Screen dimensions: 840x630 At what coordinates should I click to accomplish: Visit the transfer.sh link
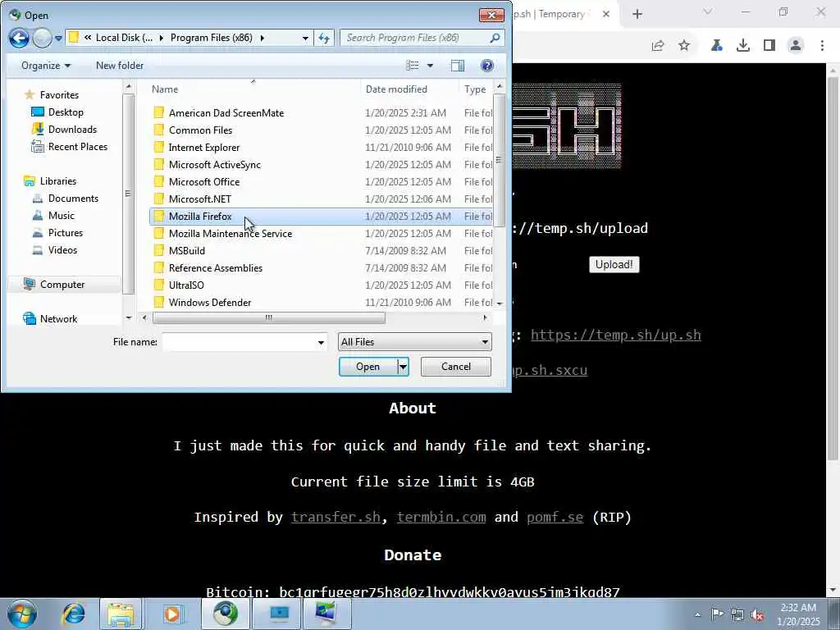click(x=336, y=517)
